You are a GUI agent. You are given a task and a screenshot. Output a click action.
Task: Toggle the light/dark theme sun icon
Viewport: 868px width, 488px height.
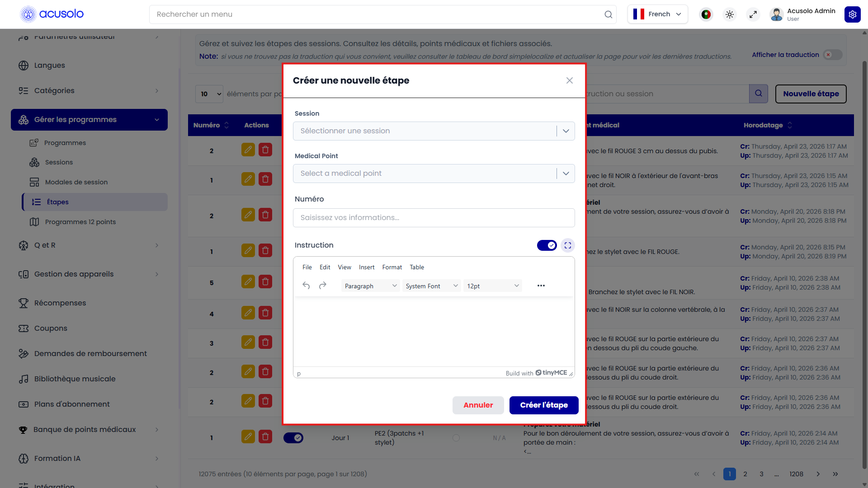pyautogui.click(x=730, y=14)
